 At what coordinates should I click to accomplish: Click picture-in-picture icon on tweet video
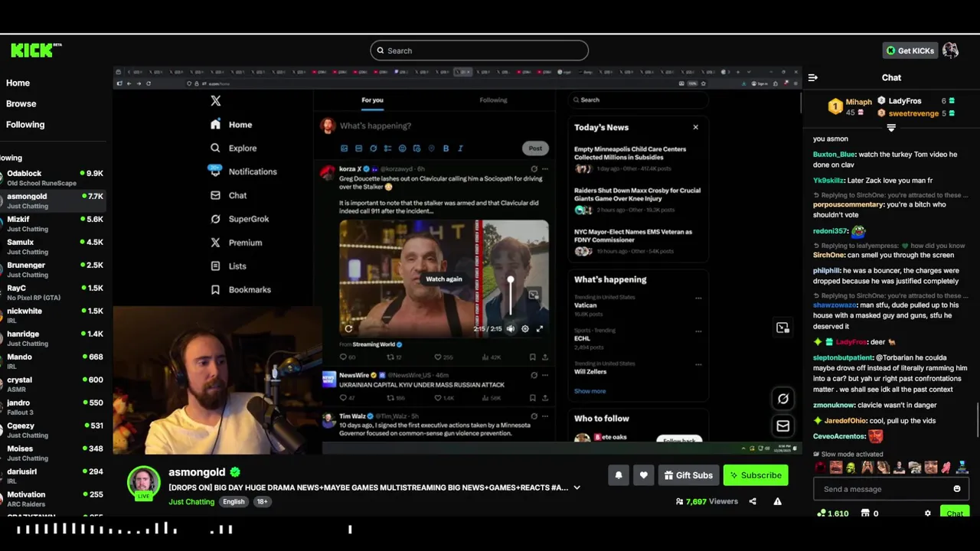(x=534, y=294)
